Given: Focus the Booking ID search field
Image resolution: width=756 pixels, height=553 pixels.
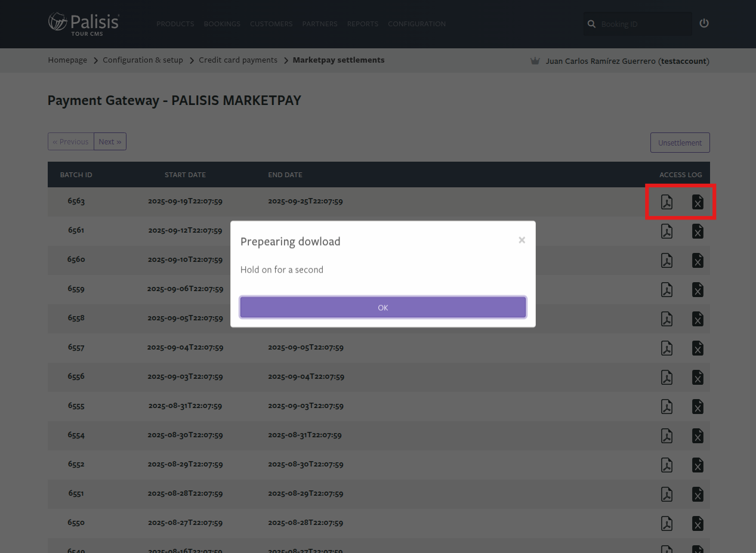Looking at the screenshot, I should (637, 24).
